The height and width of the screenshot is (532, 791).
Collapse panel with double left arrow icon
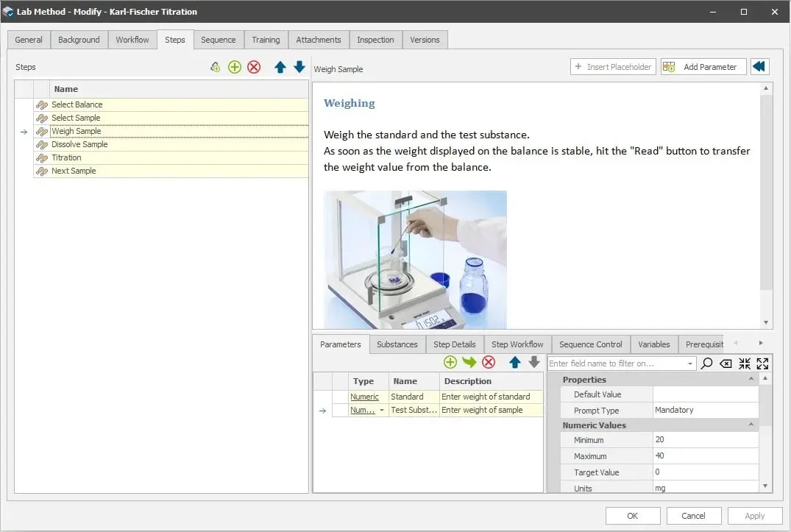tap(759, 66)
